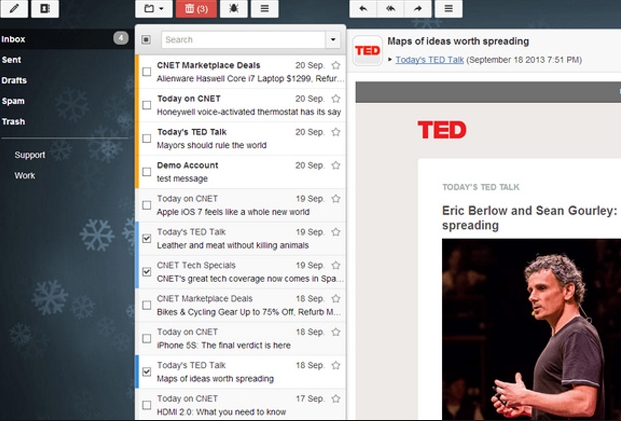621x421 pixels.
Task: Star the Leather and meat message
Action: pos(336,232)
